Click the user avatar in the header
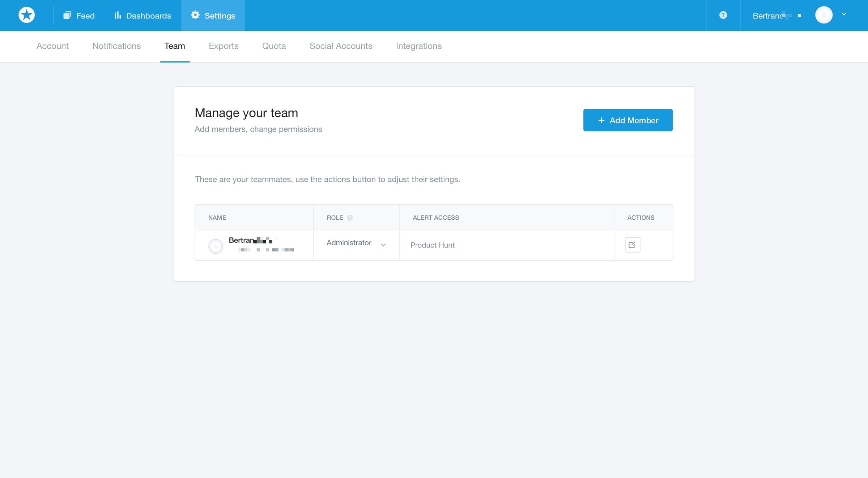 [x=824, y=15]
